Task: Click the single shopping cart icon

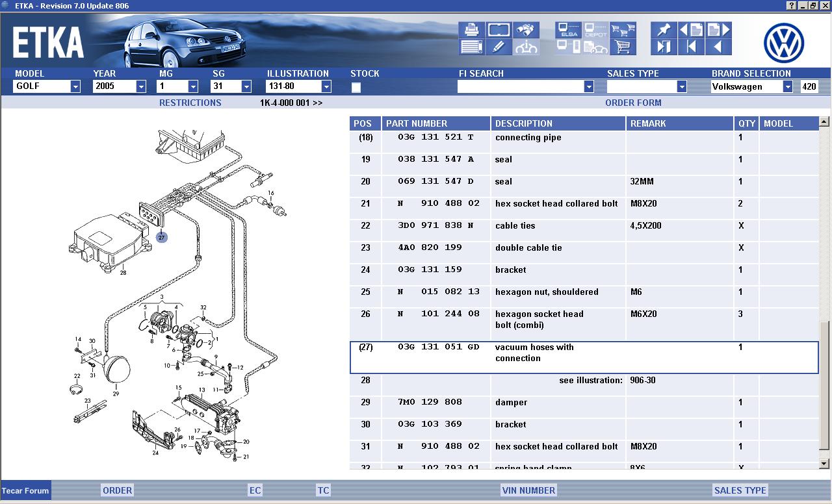Action: click(x=623, y=47)
